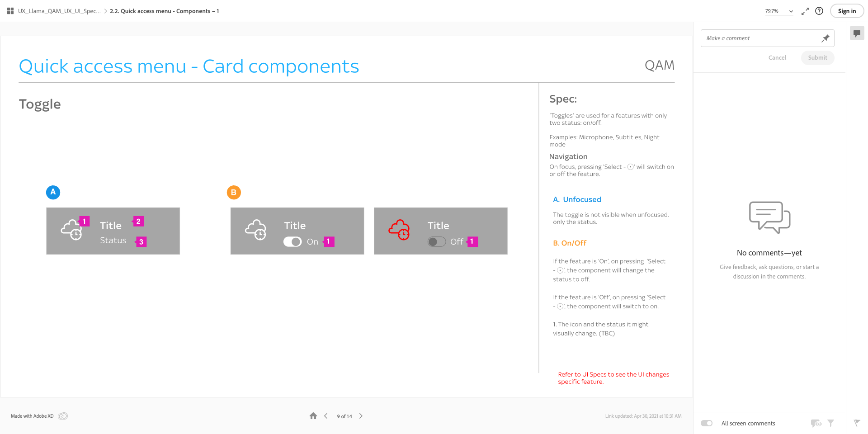Turn on the Off toggle card

click(436, 242)
